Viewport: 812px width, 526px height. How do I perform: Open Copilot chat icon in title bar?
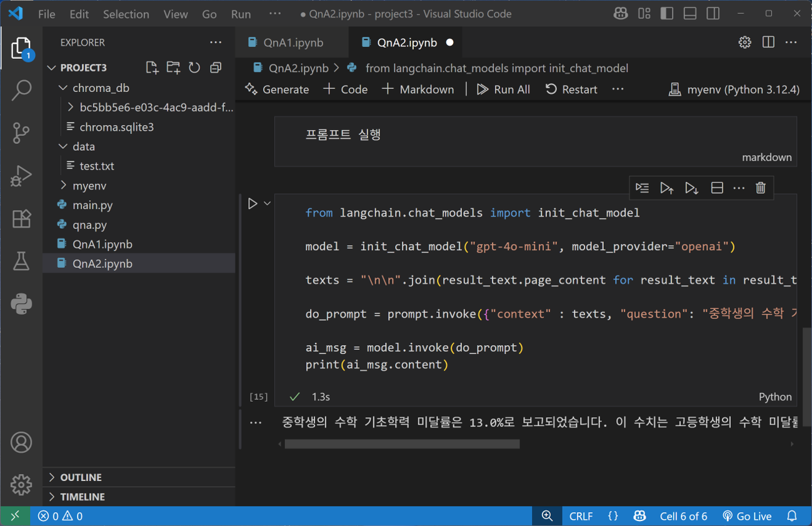[x=621, y=14]
